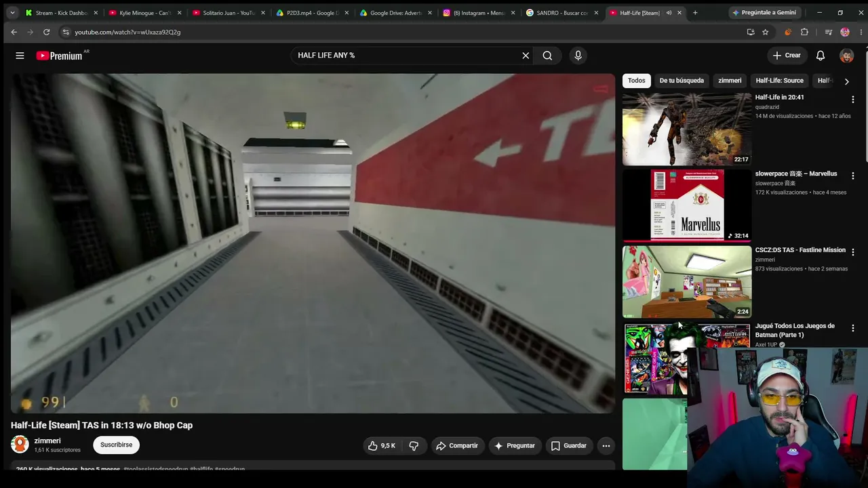Dislike the Half-Life TAS video
The image size is (868, 488).
tap(414, 445)
